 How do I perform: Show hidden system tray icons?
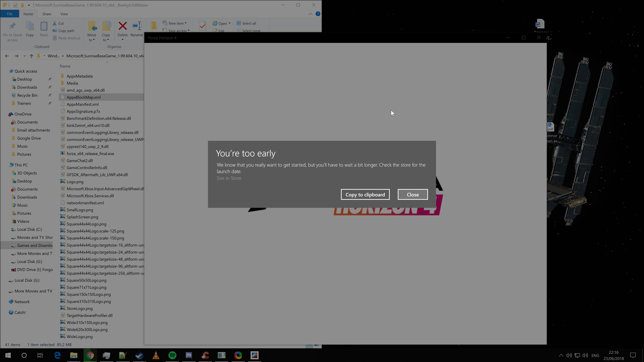(561, 355)
